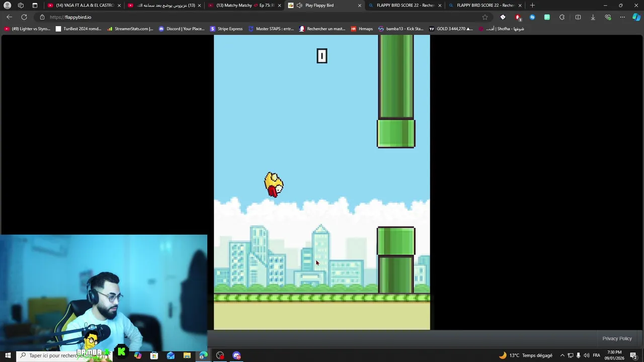Open the Extensions puzzle piece menu
Image resolution: width=644 pixels, height=362 pixels.
(562, 17)
